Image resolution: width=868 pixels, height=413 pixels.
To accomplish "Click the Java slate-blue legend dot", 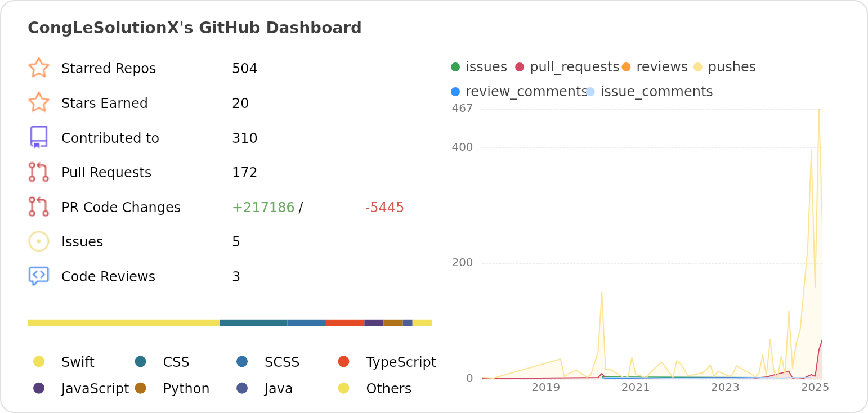I will pyautogui.click(x=242, y=388).
